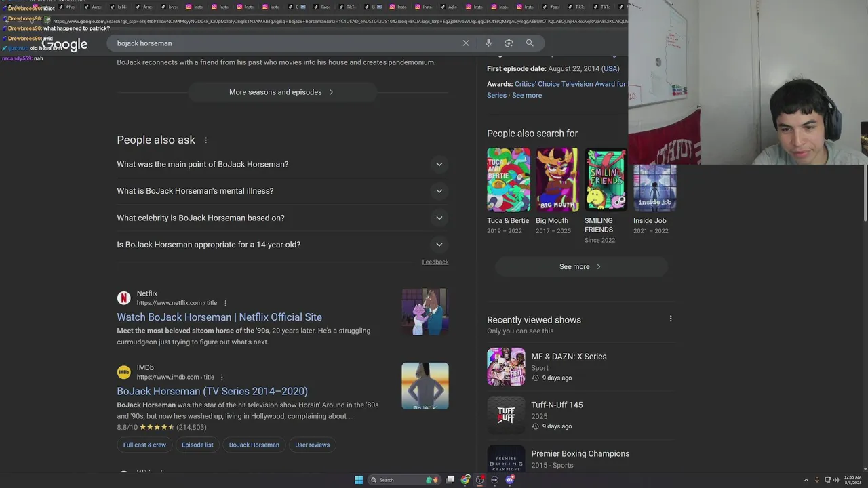Click the Netflix favicon in the search result

(123, 298)
